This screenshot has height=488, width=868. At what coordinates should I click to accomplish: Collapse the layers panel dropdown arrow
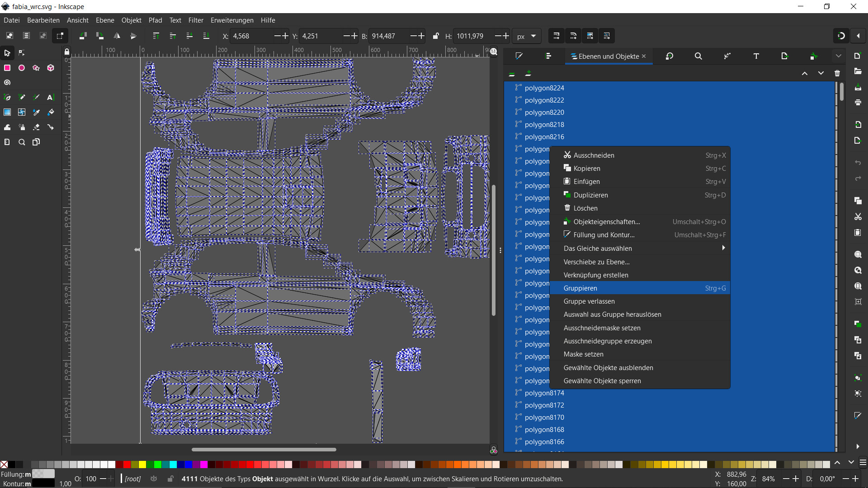838,56
